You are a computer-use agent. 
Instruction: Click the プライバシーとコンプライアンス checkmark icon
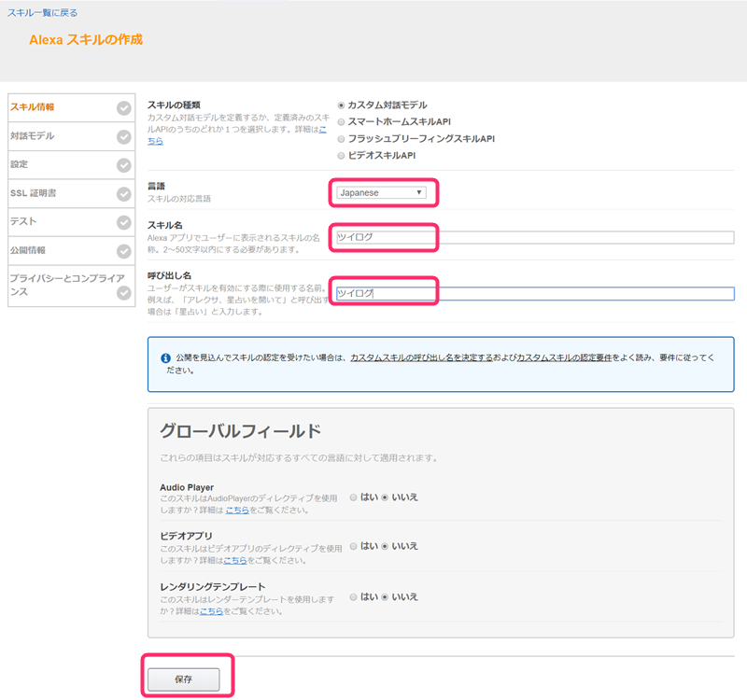click(x=124, y=293)
